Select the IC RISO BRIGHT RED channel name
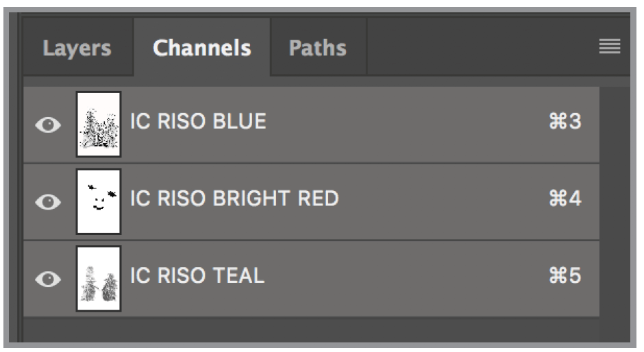The height and width of the screenshot is (352, 644). (x=234, y=199)
